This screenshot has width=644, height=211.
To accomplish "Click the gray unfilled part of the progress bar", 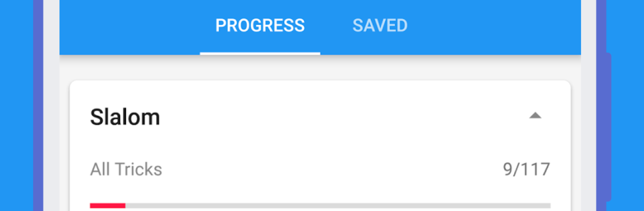I will click(338, 206).
